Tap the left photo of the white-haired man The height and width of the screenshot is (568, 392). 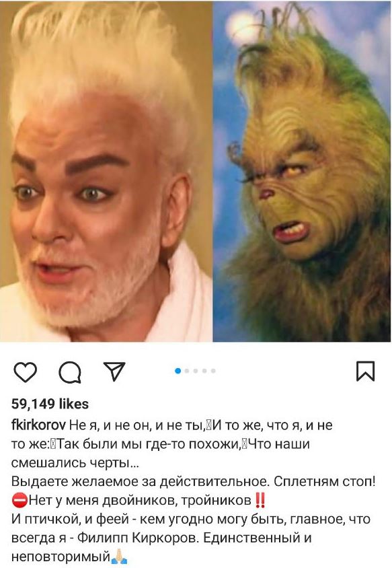[106, 171]
